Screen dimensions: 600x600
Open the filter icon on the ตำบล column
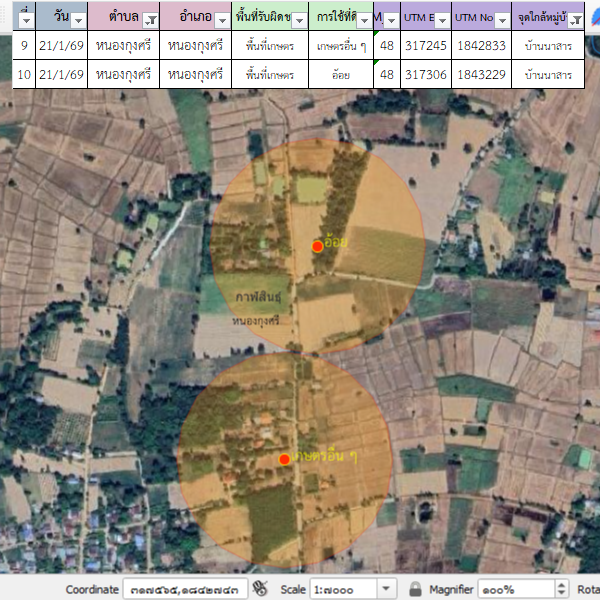[x=150, y=20]
